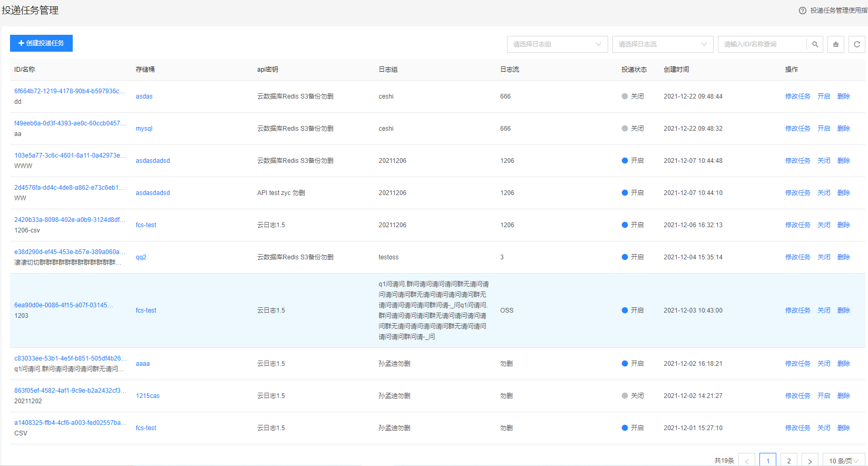Open bucket link 1215cas
The image size is (868, 466).
point(148,396)
